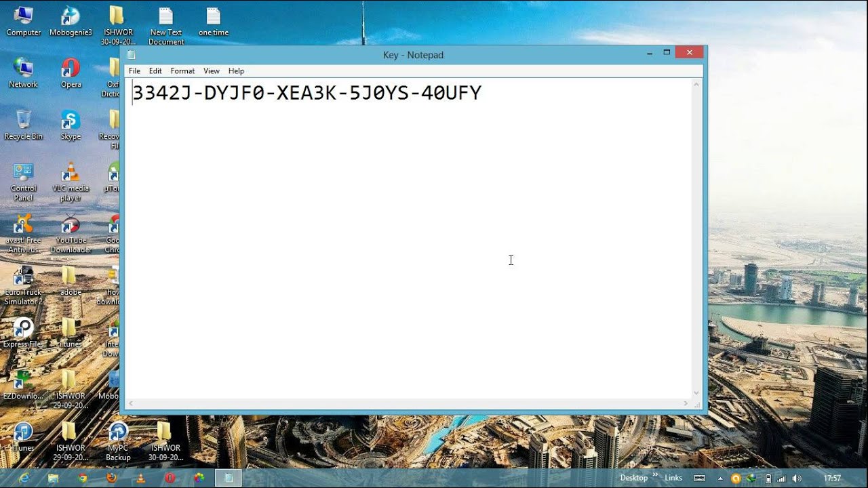
Task: Select the 'one time' text file icon
Action: click(x=214, y=20)
